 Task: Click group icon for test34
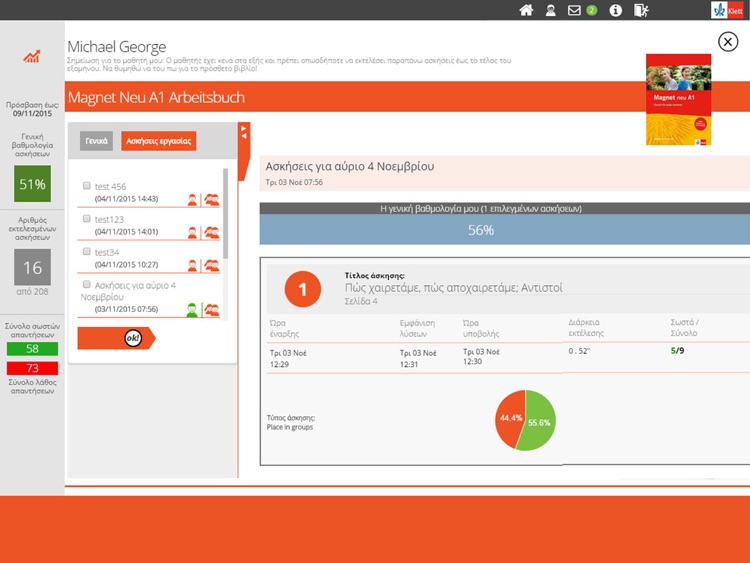pos(211,265)
